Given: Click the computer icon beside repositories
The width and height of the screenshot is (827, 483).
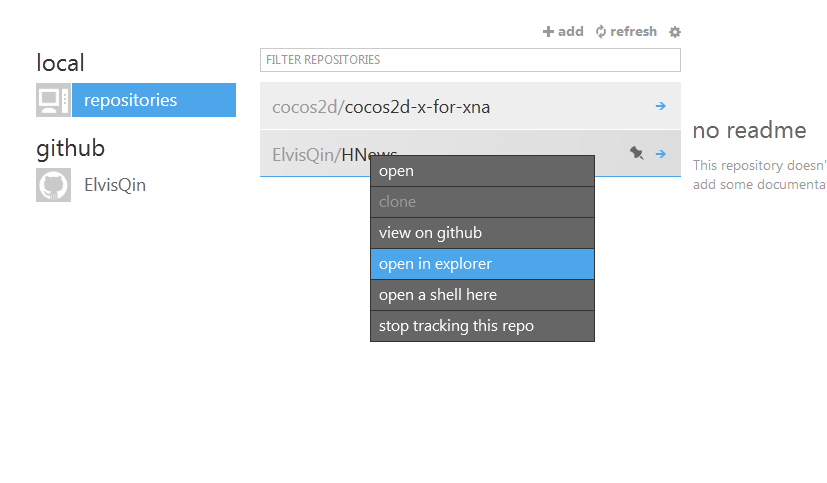Looking at the screenshot, I should click(x=53, y=100).
